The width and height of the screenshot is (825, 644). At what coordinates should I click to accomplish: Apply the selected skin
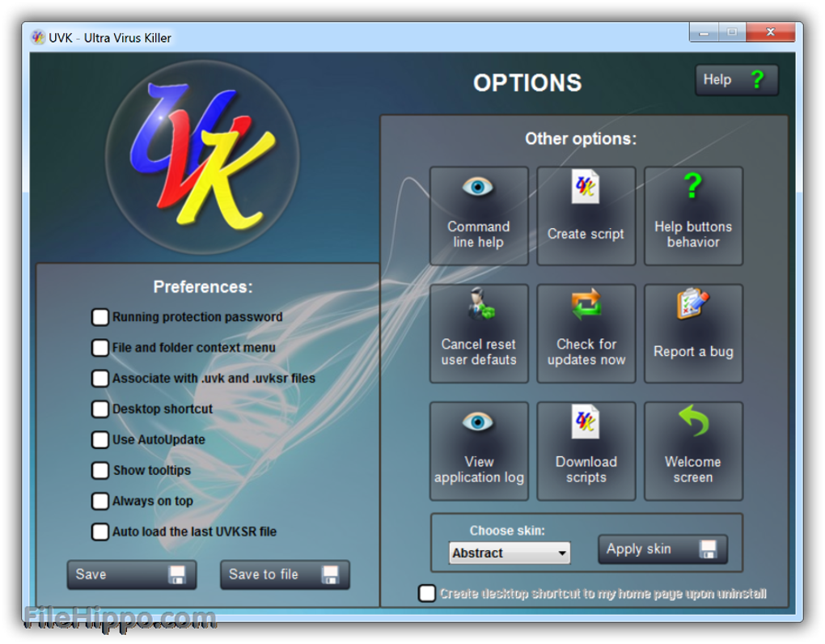pyautogui.click(x=663, y=549)
